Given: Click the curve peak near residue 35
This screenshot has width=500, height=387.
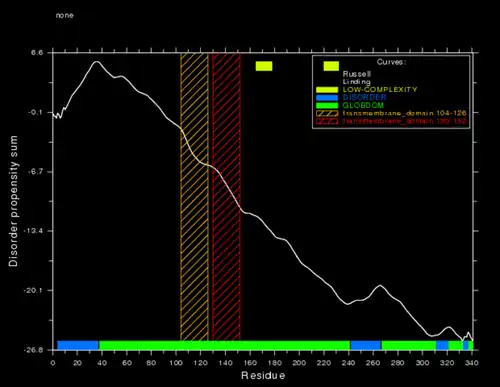Looking at the screenshot, I should tap(97, 62).
